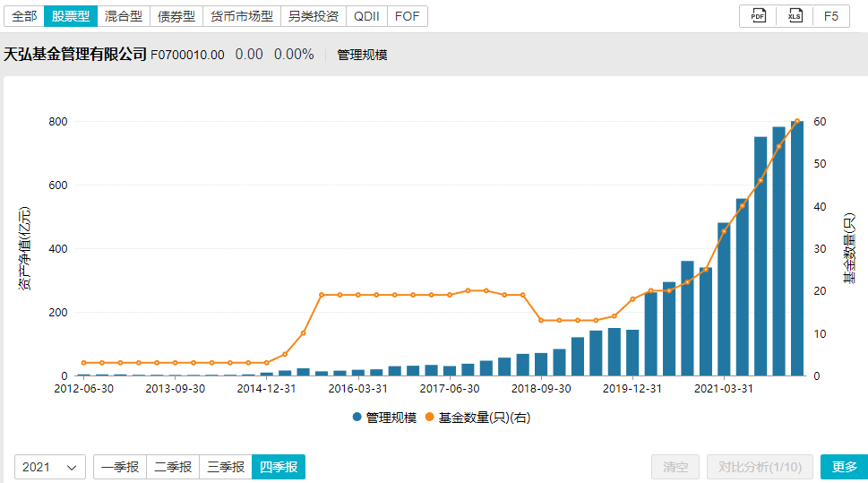Select 二季报 report period
This screenshot has height=483, width=868.
(x=173, y=467)
